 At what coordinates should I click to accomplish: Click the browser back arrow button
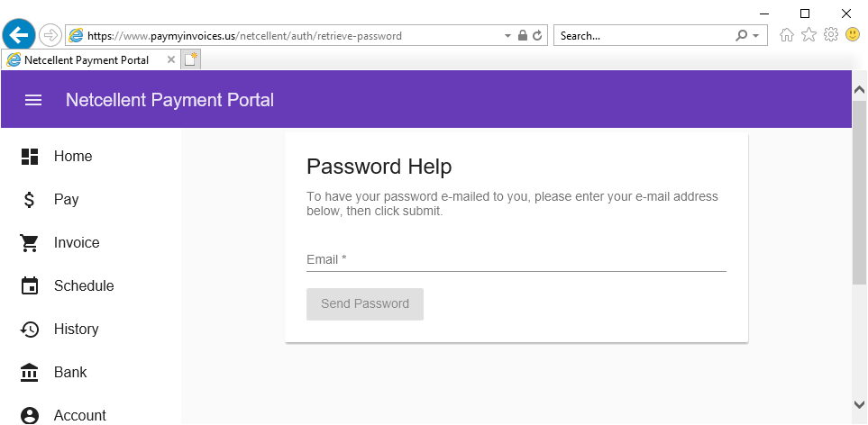(18, 36)
